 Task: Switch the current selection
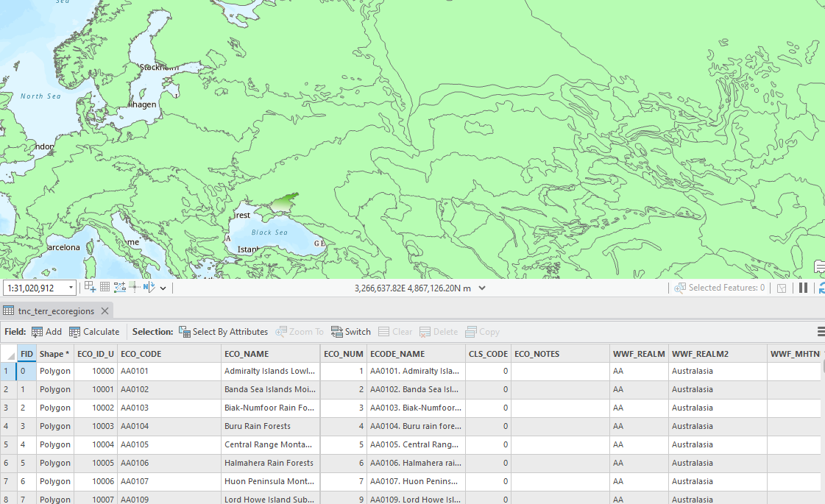coord(350,332)
